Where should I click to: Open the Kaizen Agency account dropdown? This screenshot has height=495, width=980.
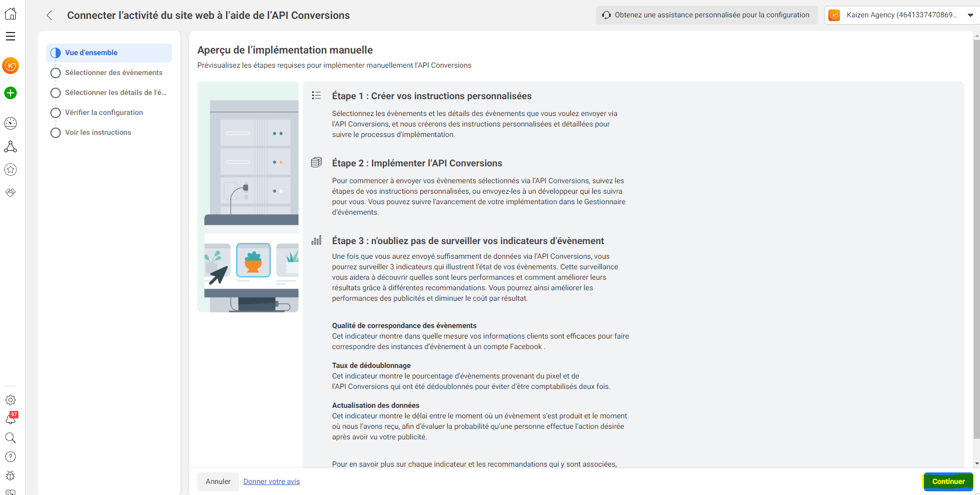coord(902,15)
